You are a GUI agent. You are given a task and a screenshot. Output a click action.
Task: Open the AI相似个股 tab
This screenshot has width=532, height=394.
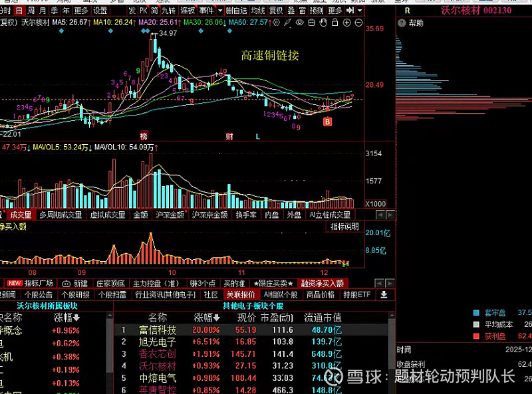pos(281,294)
